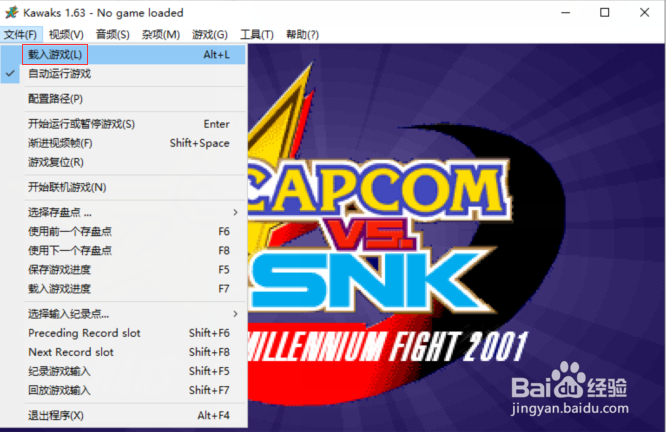The width and height of the screenshot is (666, 432).
Task: Toggle the 自动运行游戏 checked option
Action: pos(123,74)
